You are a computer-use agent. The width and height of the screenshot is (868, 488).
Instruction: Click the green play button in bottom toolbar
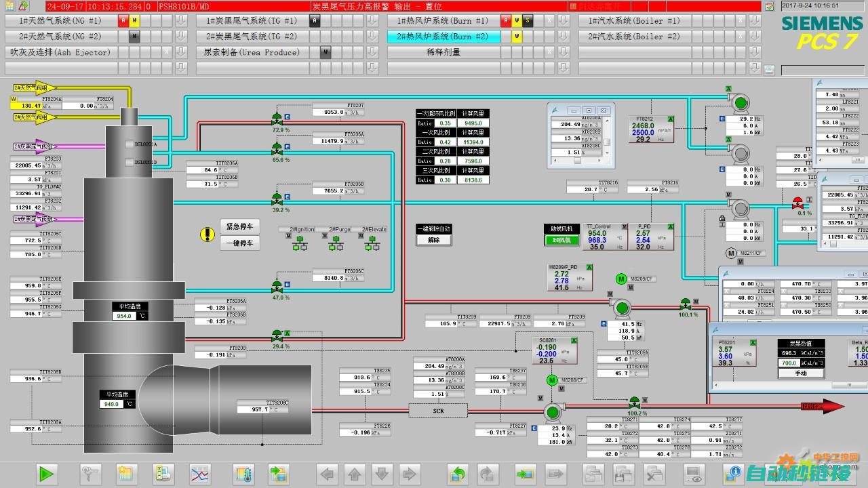(47, 473)
